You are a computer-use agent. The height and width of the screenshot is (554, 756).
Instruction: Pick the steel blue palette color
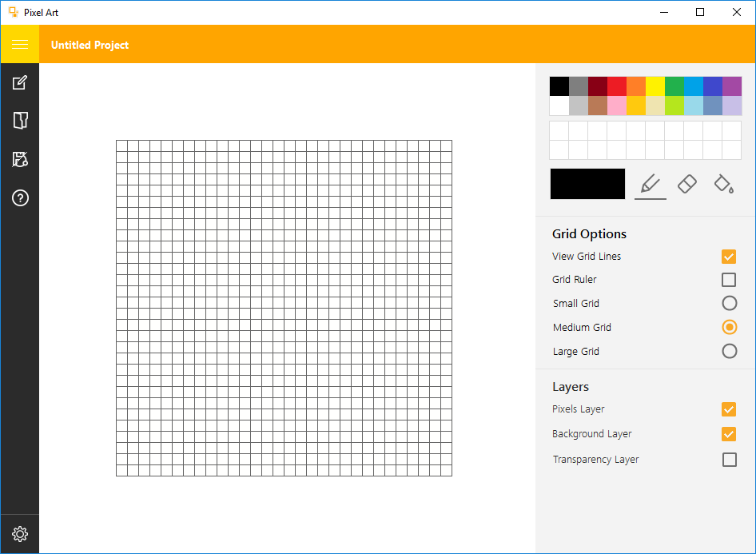pyautogui.click(x=713, y=106)
